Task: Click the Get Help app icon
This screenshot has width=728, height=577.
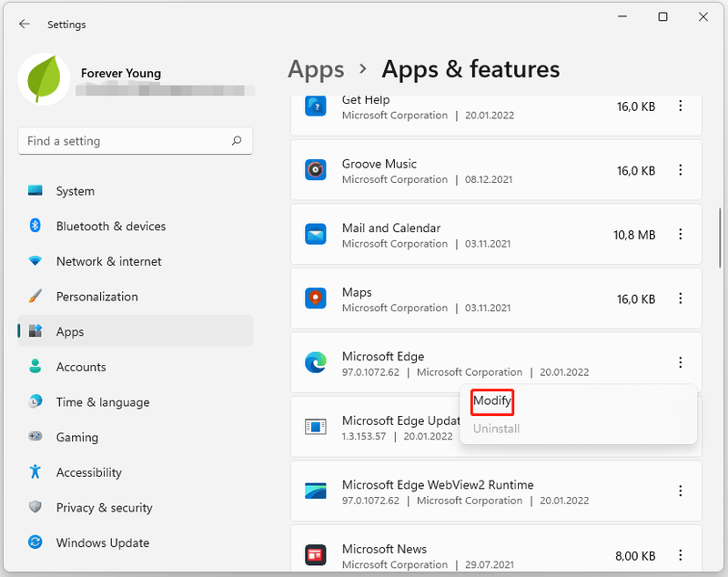Action: (316, 106)
